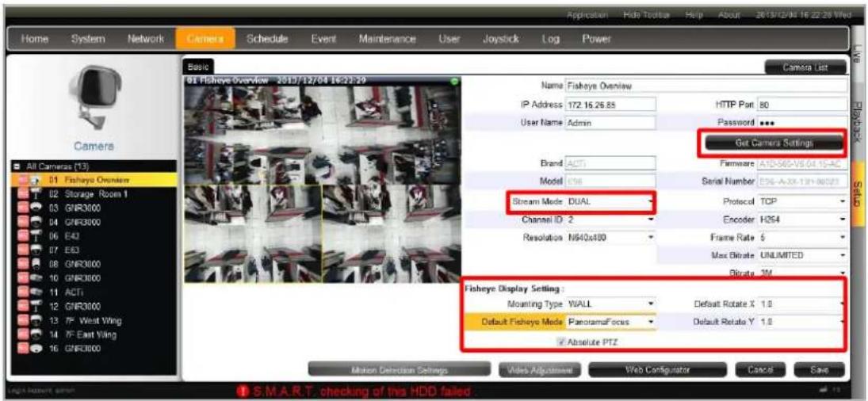868x401 pixels.
Task: Open the Log menu
Action: pyautogui.click(x=551, y=40)
